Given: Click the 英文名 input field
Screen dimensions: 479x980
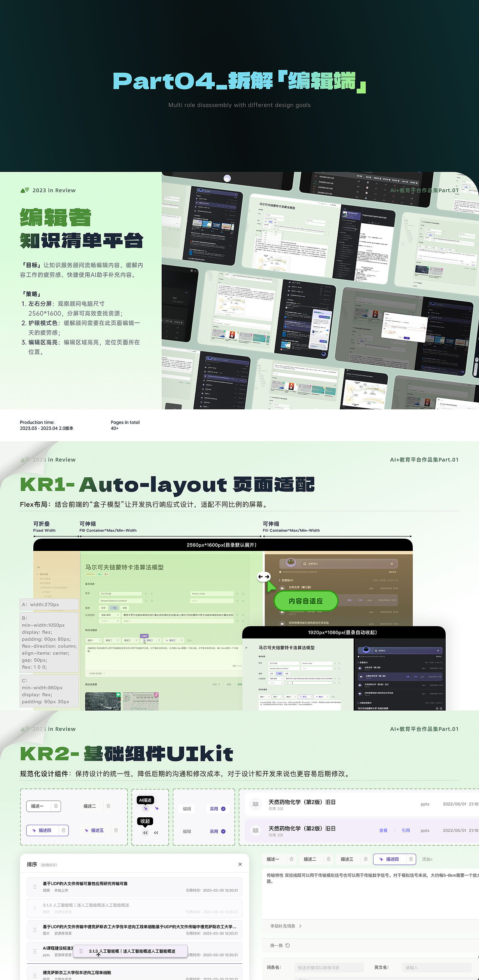Looking at the screenshot, I should point(437,967).
